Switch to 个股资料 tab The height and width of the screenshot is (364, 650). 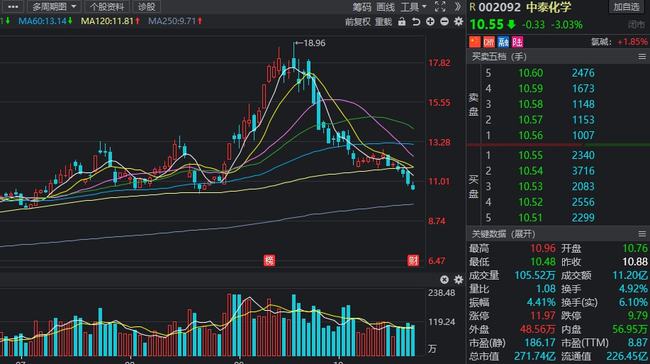(x=107, y=7)
